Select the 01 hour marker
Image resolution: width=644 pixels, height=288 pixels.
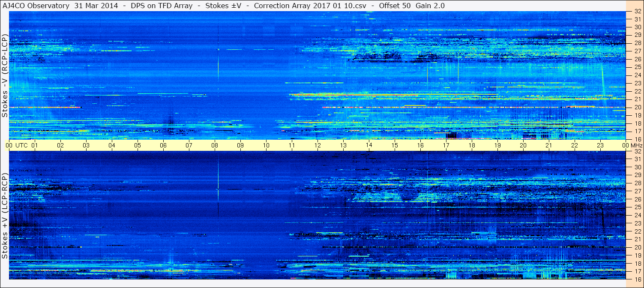(x=35, y=145)
